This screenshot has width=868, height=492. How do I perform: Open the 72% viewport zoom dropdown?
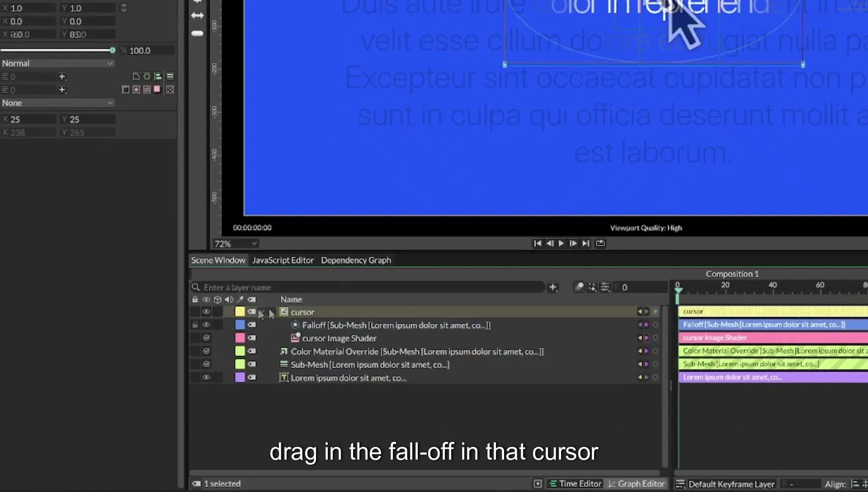(x=235, y=244)
